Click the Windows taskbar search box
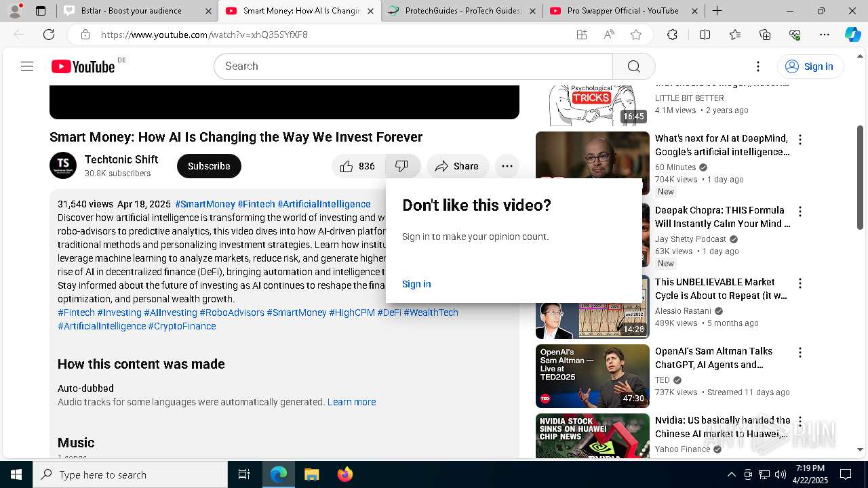Viewport: 868px width, 488px height. [130, 474]
